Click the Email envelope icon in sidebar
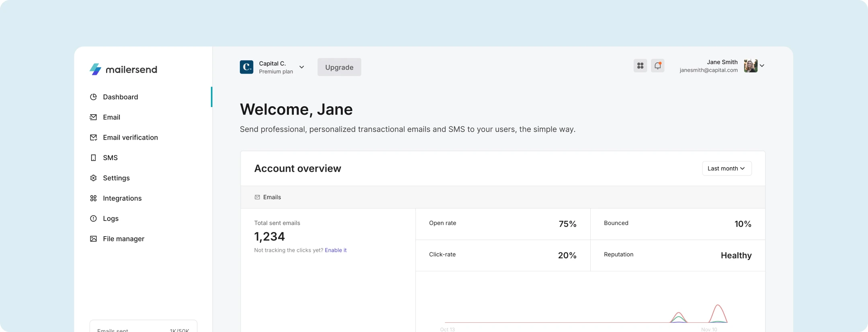Image resolution: width=868 pixels, height=332 pixels. click(93, 117)
